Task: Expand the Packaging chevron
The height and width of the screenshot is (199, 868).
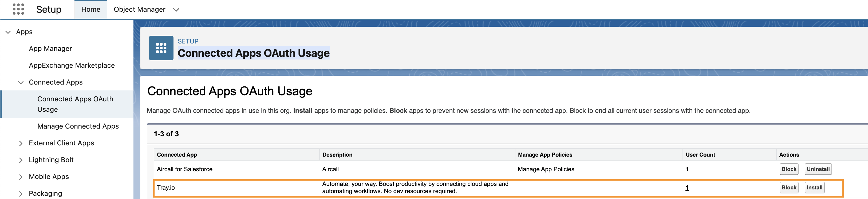Action: tap(21, 194)
